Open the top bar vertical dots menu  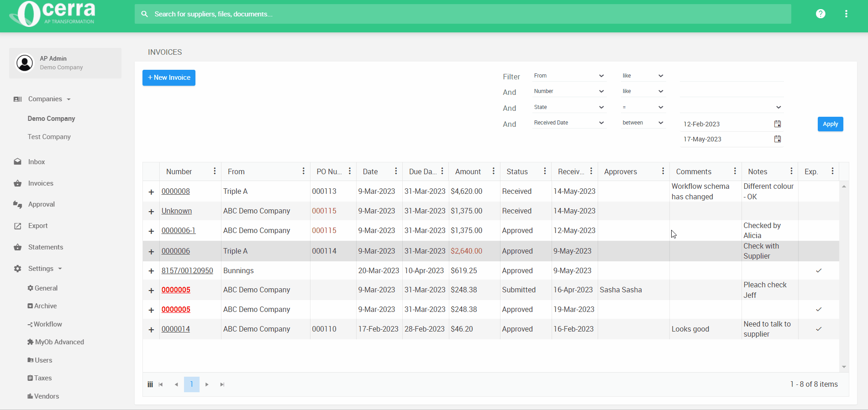click(x=846, y=14)
